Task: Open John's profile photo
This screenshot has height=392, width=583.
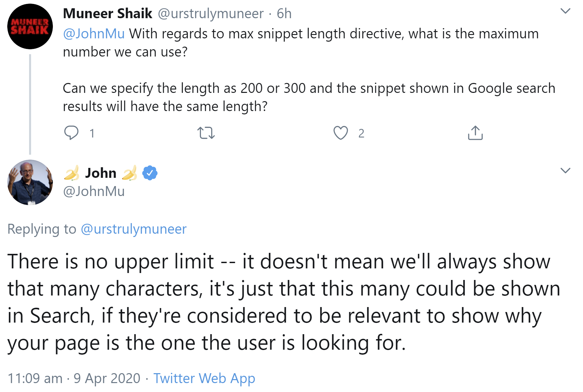Action: (30, 182)
